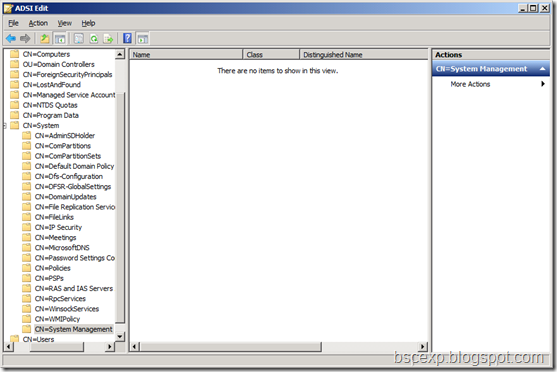557x372 pixels.
Task: Select CN=PSPs tree node
Action: tap(49, 278)
